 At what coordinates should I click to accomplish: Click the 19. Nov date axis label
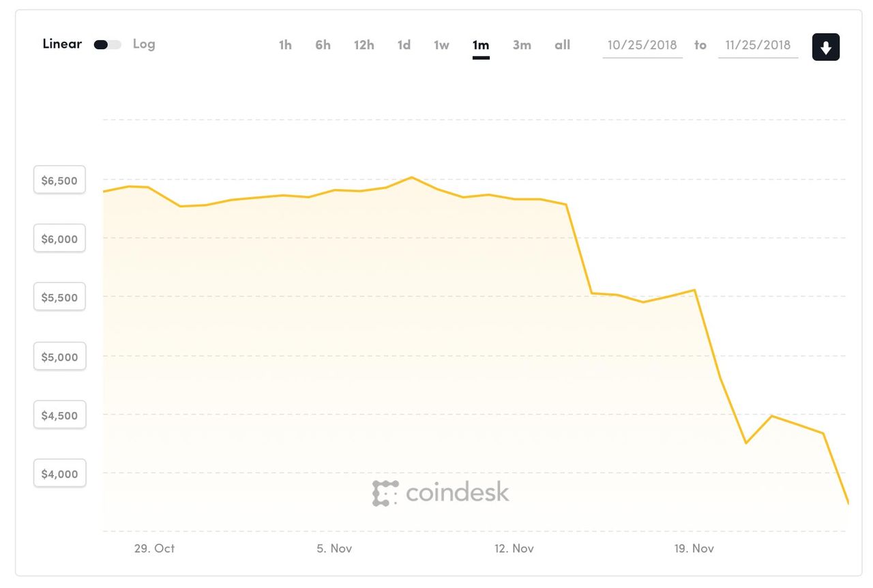[694, 548]
